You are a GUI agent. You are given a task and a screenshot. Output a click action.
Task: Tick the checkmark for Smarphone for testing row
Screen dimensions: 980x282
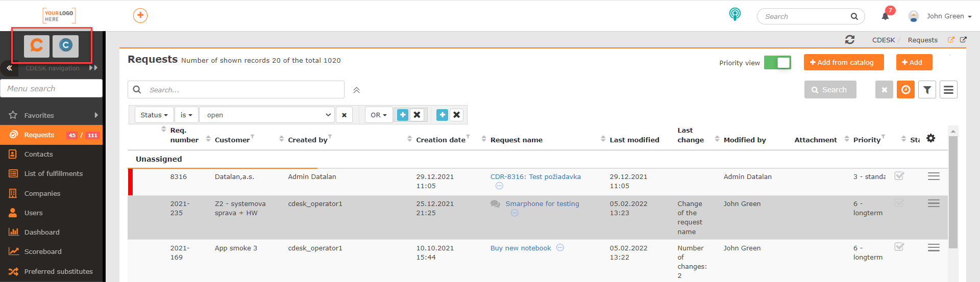pos(899,203)
